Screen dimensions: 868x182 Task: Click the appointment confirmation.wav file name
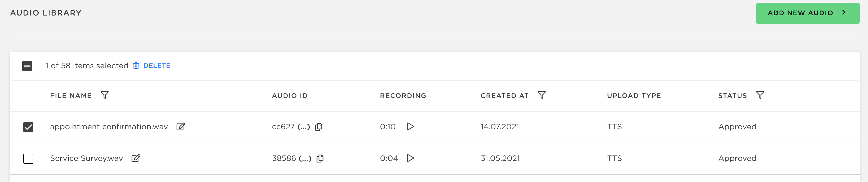click(109, 127)
